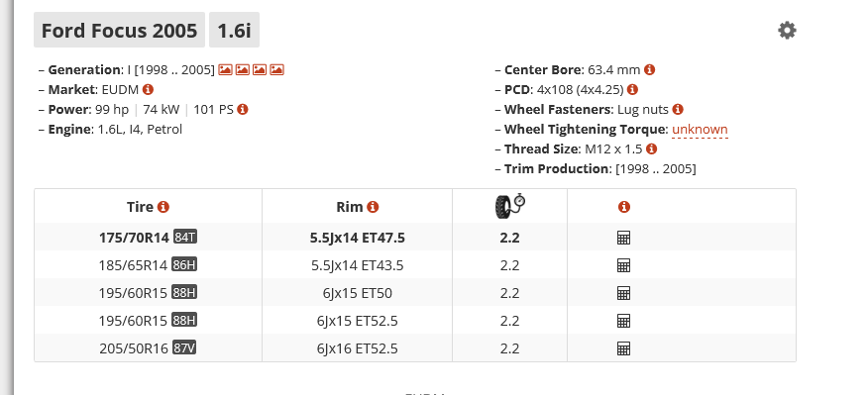Open calculator for the 6Jx15 ET50 row
868x395 pixels.
point(623,293)
